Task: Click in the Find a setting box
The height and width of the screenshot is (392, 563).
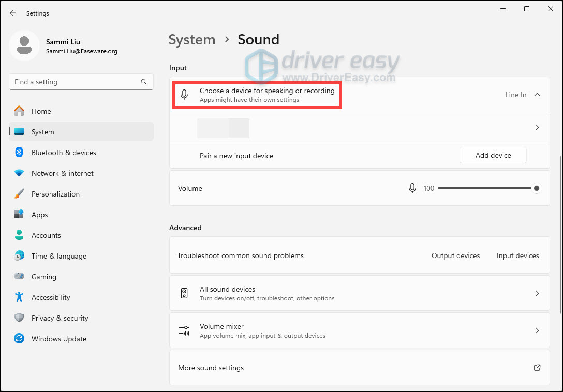Action: tap(81, 82)
